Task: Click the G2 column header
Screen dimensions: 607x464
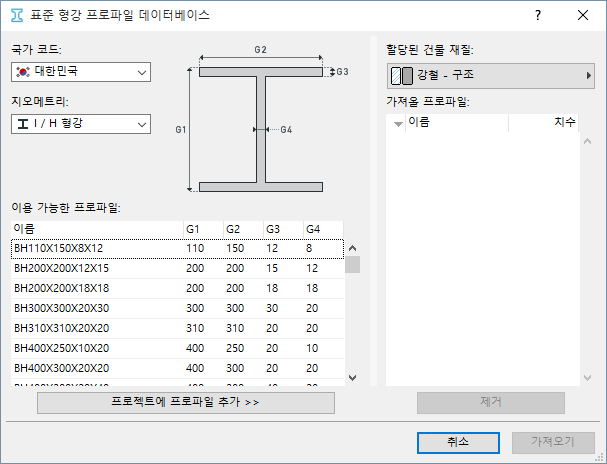Action: click(x=243, y=229)
